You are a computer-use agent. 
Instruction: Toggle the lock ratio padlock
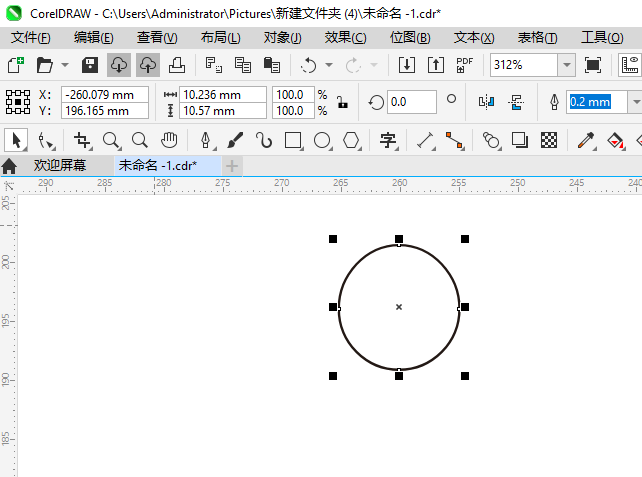click(342, 102)
